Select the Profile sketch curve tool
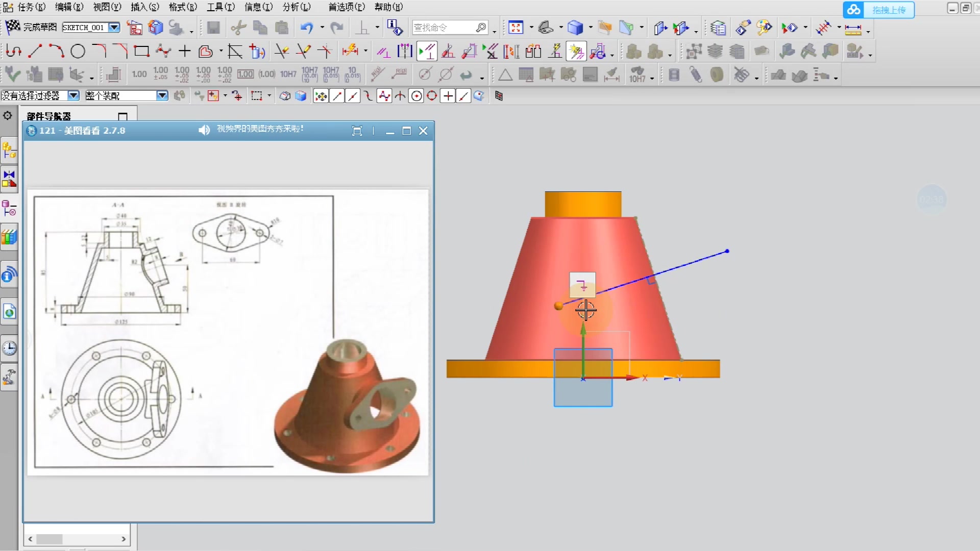Viewport: 980px width, 551px height. [14, 51]
